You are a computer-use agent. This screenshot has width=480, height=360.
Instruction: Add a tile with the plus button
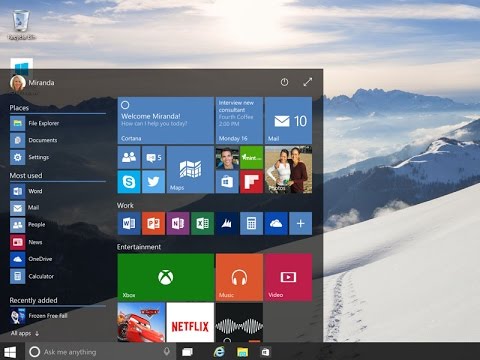click(x=301, y=223)
